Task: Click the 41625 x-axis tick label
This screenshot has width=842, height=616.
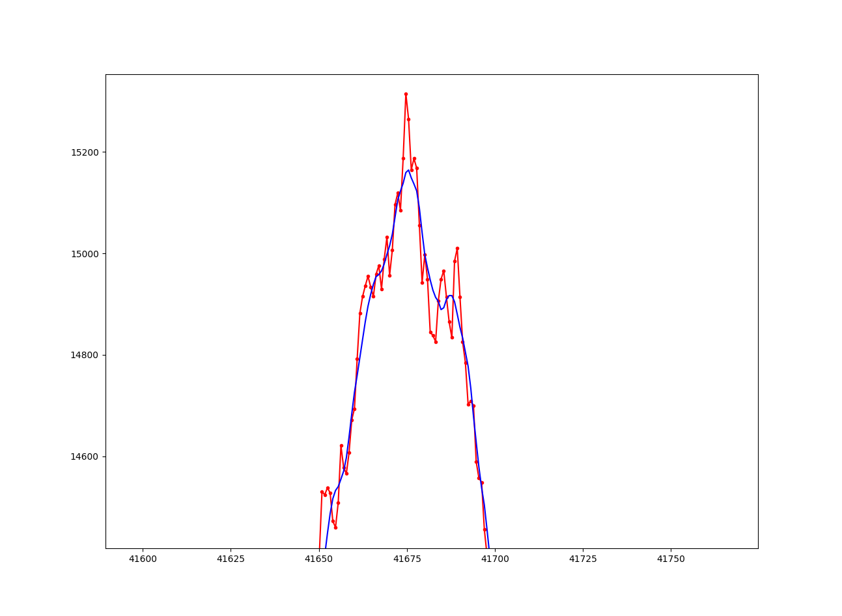Action: click(229, 559)
